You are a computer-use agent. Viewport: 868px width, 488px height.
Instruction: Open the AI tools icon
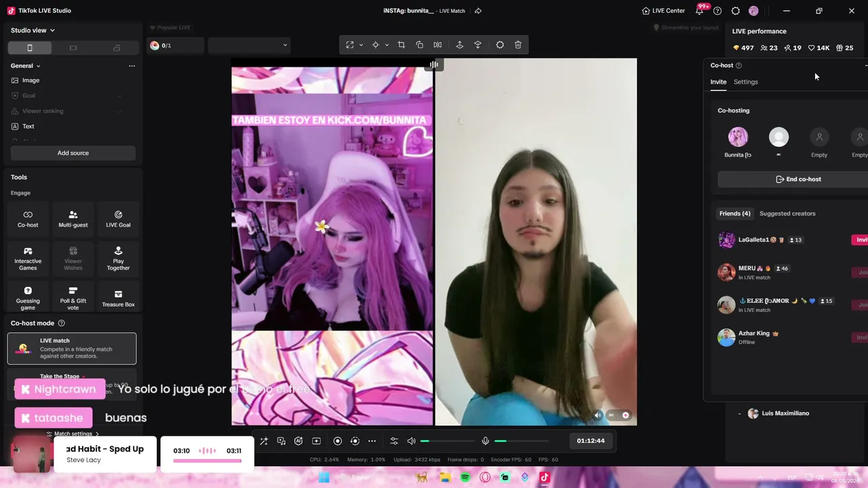click(x=298, y=441)
